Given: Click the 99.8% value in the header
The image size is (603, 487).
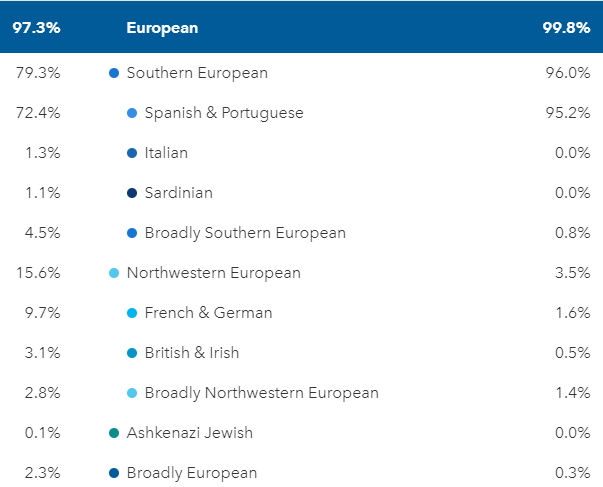Looking at the screenshot, I should [x=566, y=28].
